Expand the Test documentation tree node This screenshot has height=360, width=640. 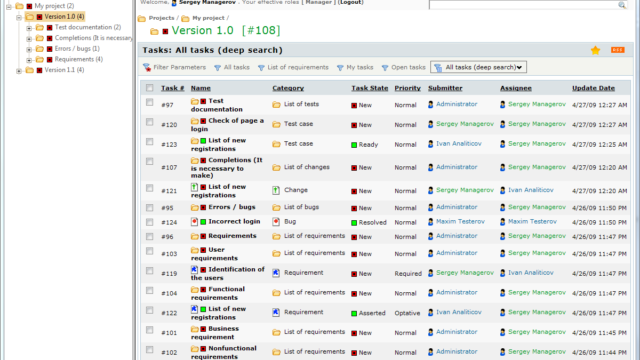[29, 28]
